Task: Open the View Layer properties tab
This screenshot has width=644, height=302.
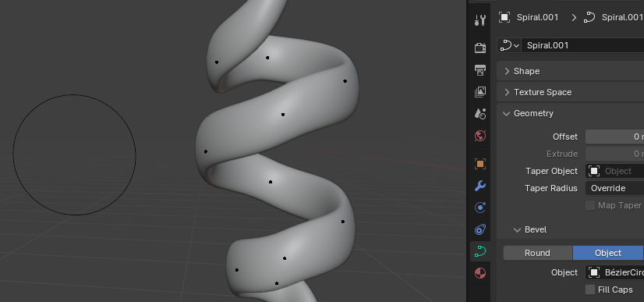Action: click(479, 91)
